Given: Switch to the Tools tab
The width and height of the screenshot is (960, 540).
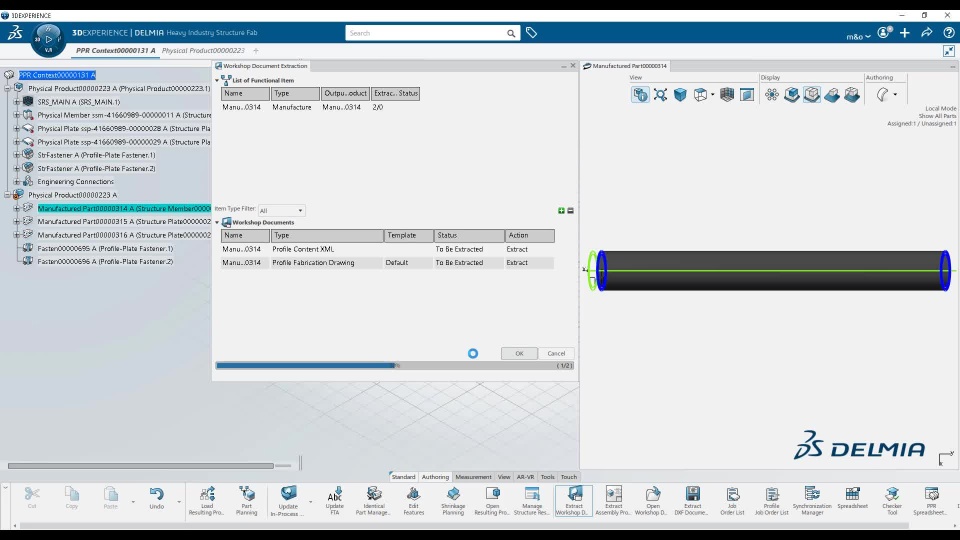Looking at the screenshot, I should (547, 476).
